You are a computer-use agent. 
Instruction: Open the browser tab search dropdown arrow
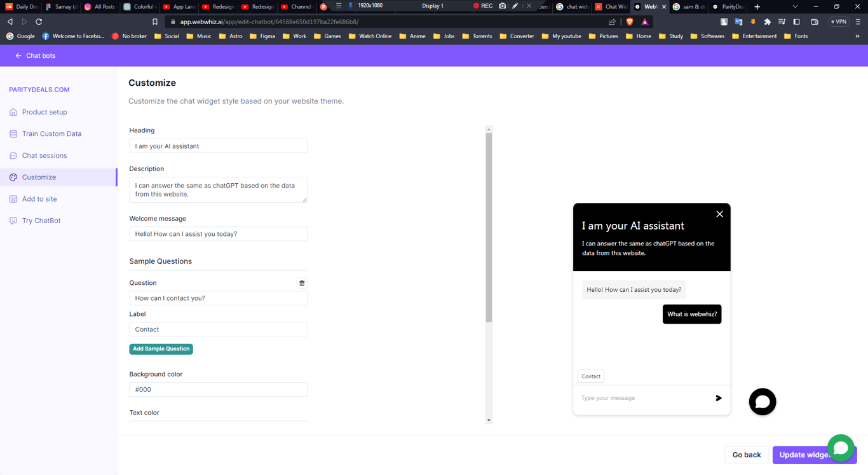tap(796, 5)
